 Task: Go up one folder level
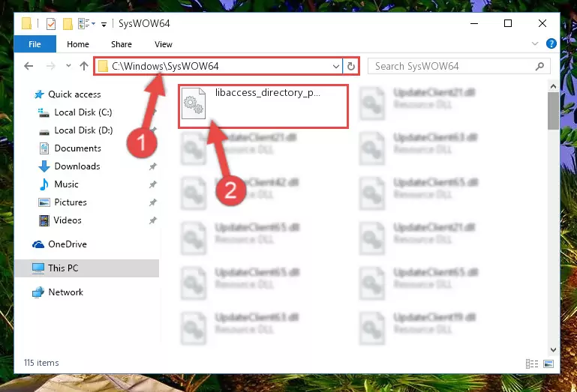click(84, 66)
